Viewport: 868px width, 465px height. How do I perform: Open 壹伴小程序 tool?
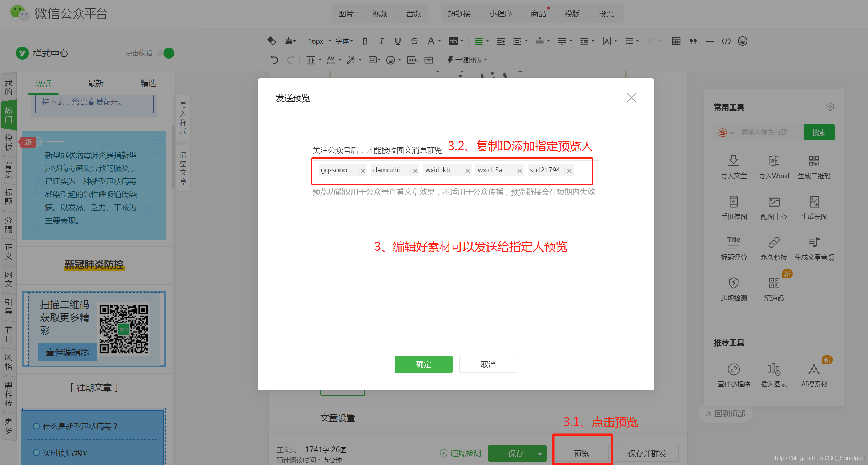click(734, 375)
